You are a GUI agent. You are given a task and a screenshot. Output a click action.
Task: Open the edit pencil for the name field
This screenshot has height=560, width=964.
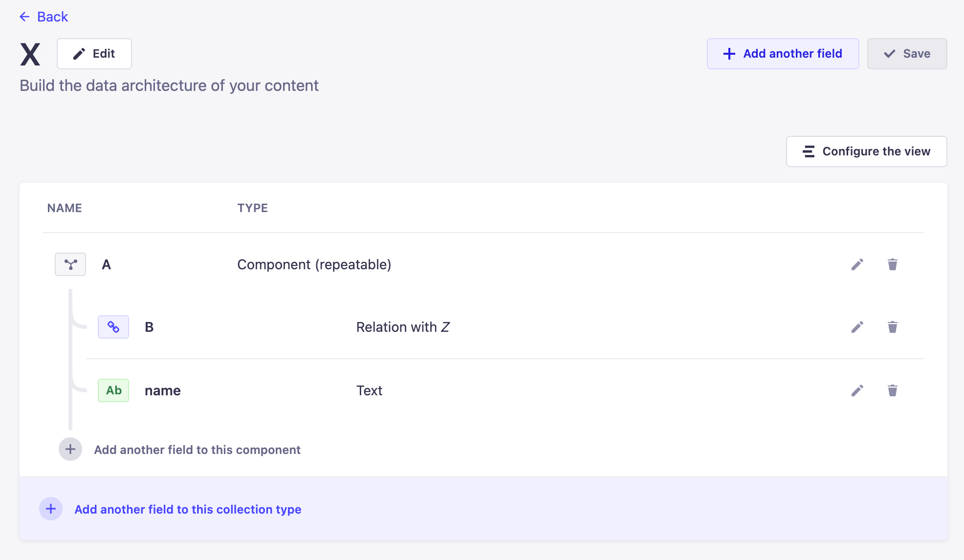pyautogui.click(x=857, y=390)
